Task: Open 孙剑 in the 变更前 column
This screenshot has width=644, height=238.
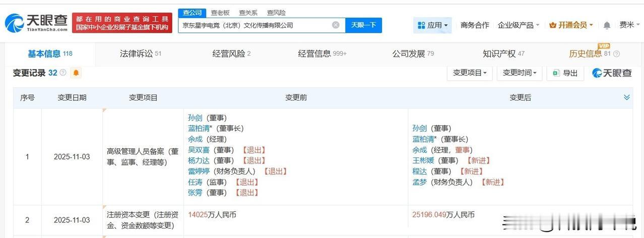Action: [x=195, y=117]
